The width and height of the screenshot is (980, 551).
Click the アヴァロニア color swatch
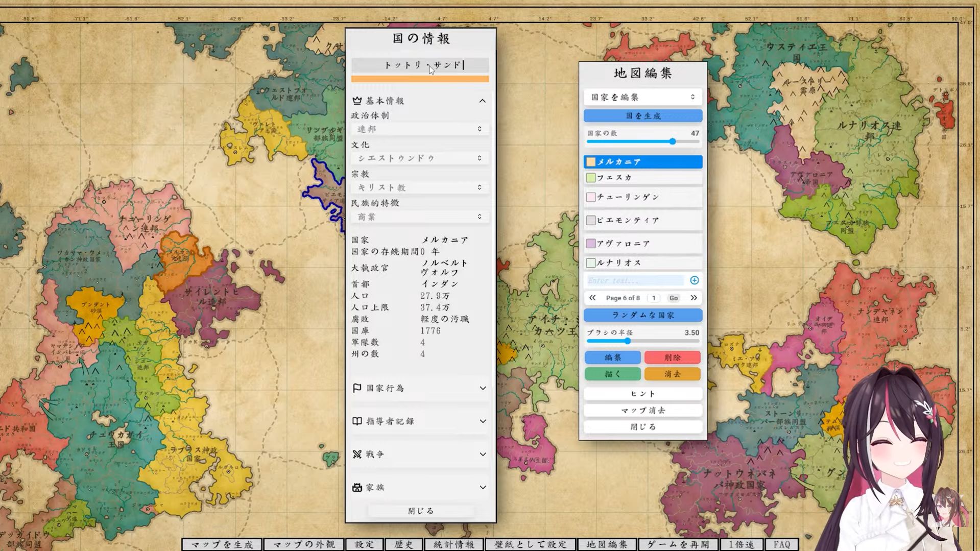pos(591,244)
